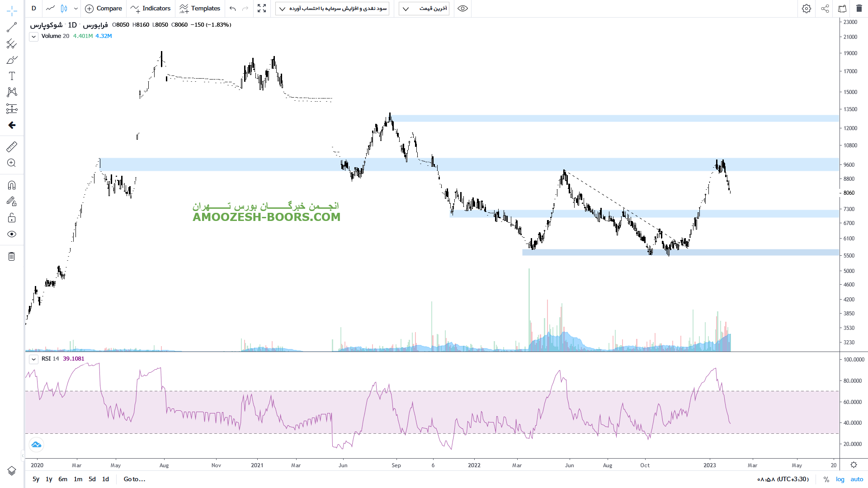The image size is (868, 488).
Task: Select the brush drawing tool
Action: click(12, 60)
